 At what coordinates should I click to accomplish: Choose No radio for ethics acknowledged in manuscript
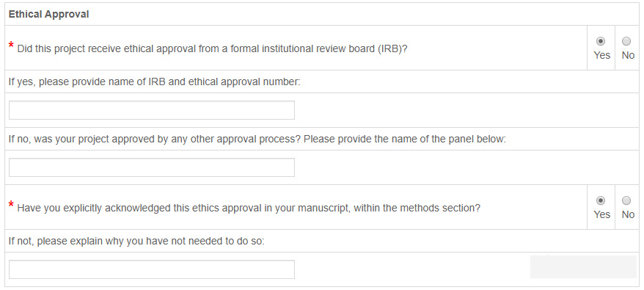[626, 200]
